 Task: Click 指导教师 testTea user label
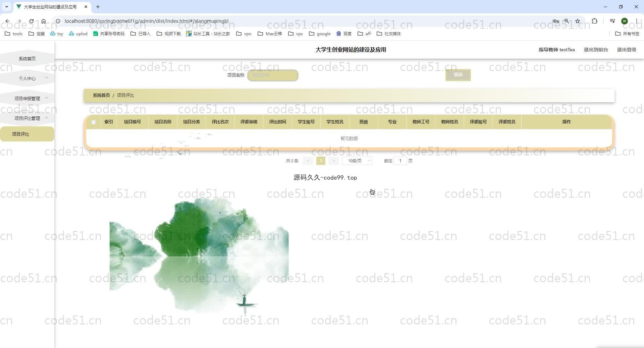(556, 50)
